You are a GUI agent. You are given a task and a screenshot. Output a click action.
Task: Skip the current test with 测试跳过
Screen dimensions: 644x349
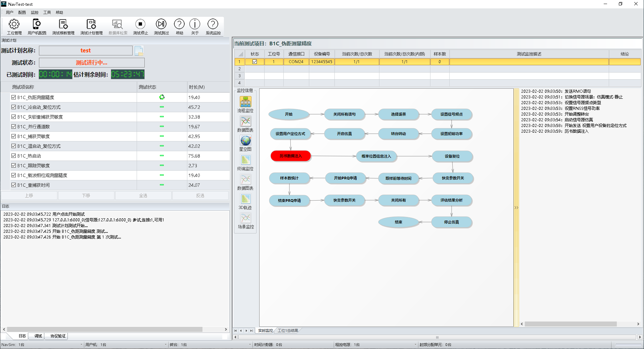tap(161, 27)
